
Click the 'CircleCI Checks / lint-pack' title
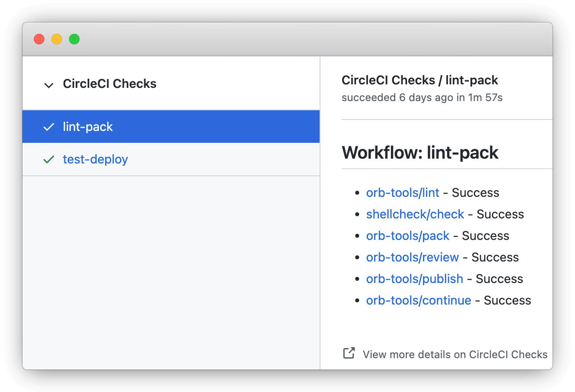pos(420,80)
